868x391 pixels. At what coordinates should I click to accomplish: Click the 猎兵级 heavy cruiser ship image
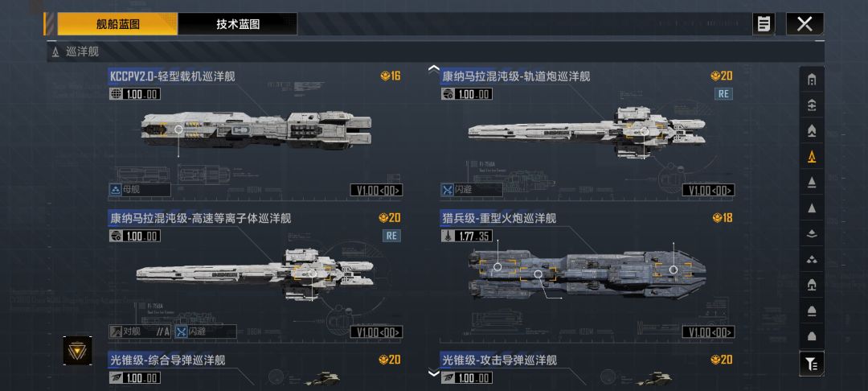pyautogui.click(x=588, y=273)
